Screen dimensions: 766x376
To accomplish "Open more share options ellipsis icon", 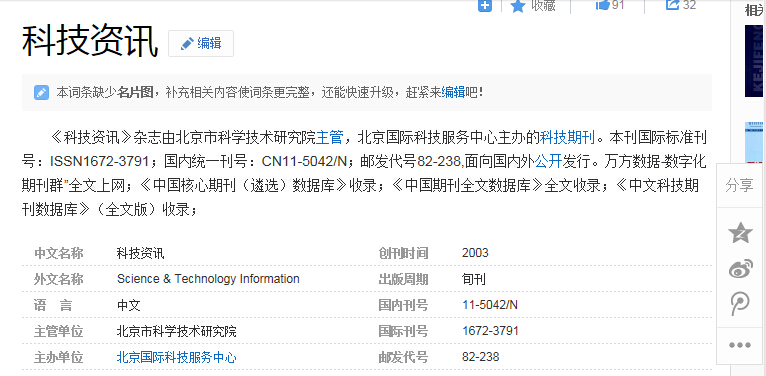I will [740, 345].
